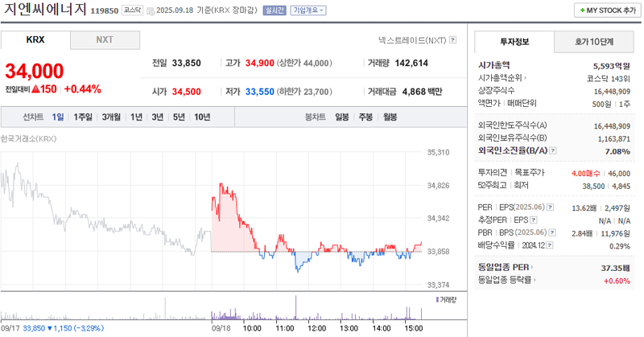Screen dimensions: 644x337
Task: Click the 지엔씨에너지 stock name
Action: (46, 9)
